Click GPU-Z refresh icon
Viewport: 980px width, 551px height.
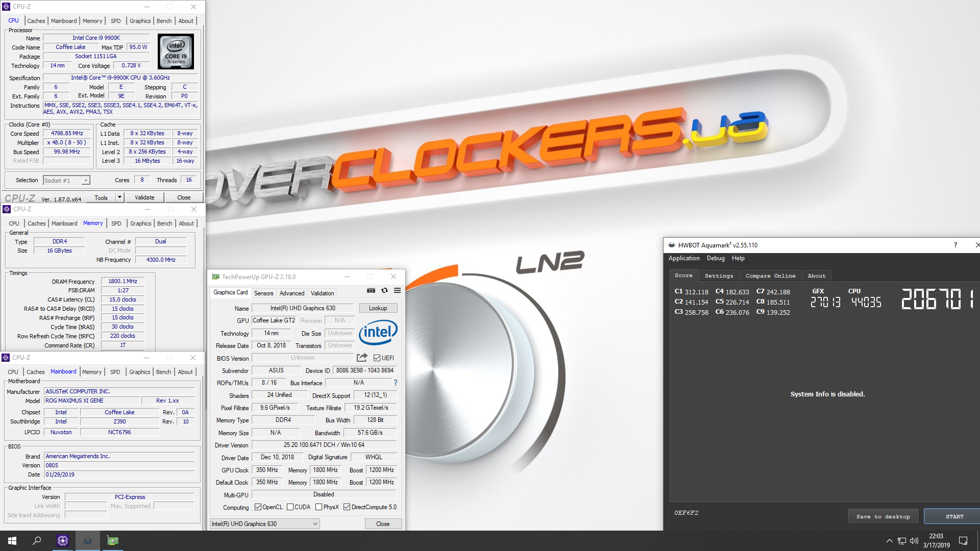(384, 291)
